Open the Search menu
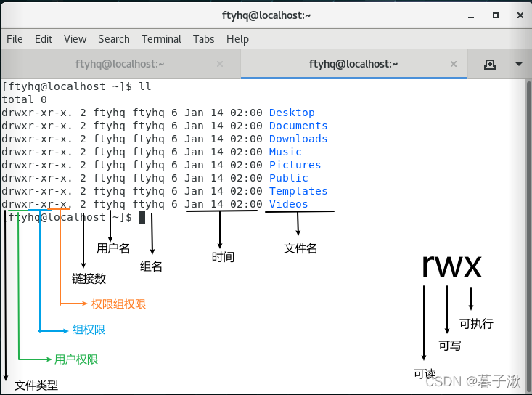The width and height of the screenshot is (532, 395). pos(114,39)
